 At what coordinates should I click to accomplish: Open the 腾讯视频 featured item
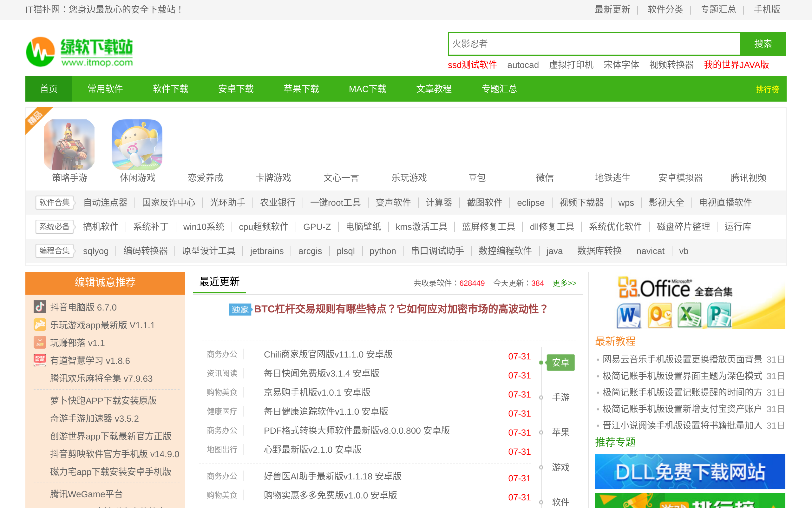click(x=748, y=178)
